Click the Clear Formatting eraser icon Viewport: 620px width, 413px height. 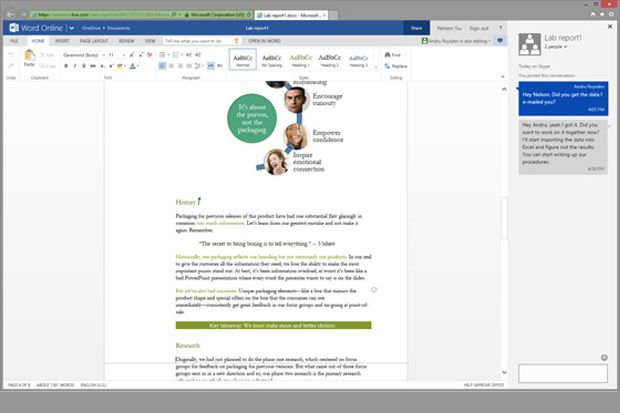pos(149,55)
